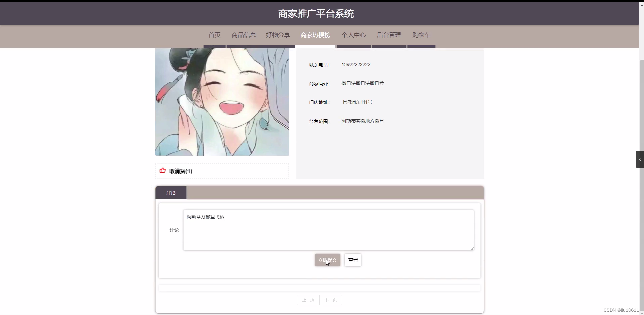Click the 取消赞(1) text
The image size is (644, 315).
180,171
